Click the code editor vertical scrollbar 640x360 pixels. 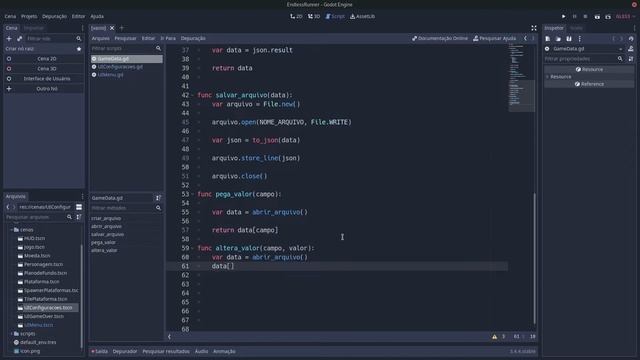(534, 258)
